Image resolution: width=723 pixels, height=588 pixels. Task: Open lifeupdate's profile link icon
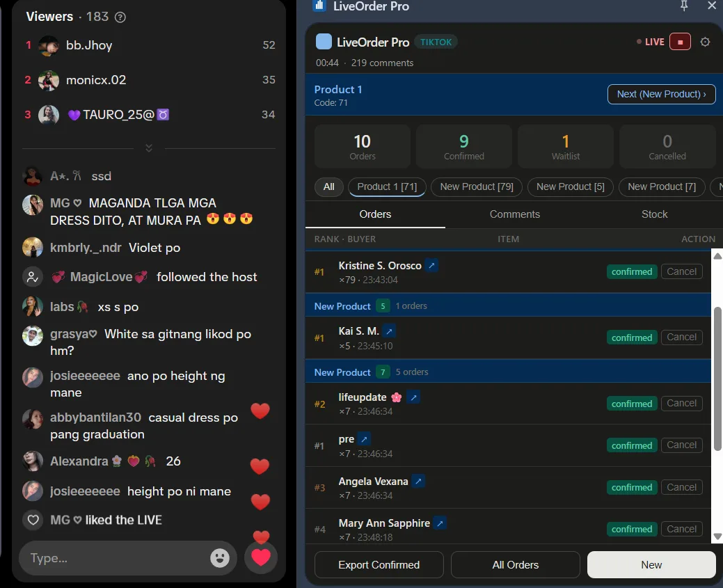413,397
